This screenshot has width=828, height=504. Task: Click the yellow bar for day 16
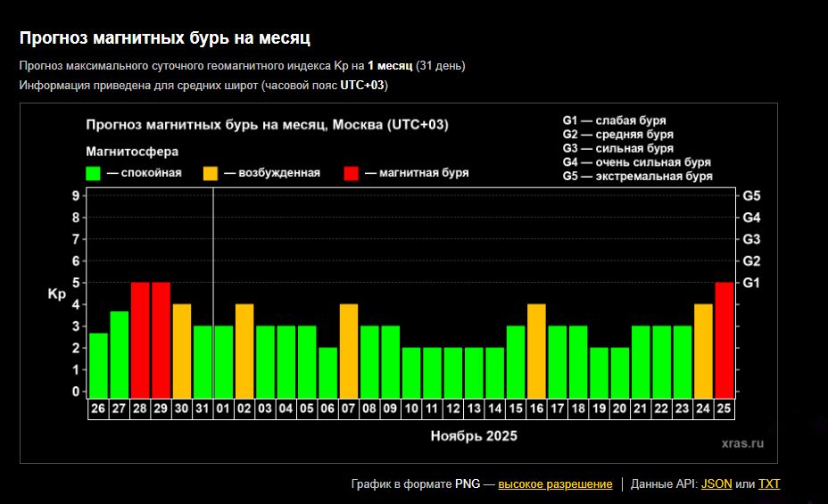(x=536, y=351)
